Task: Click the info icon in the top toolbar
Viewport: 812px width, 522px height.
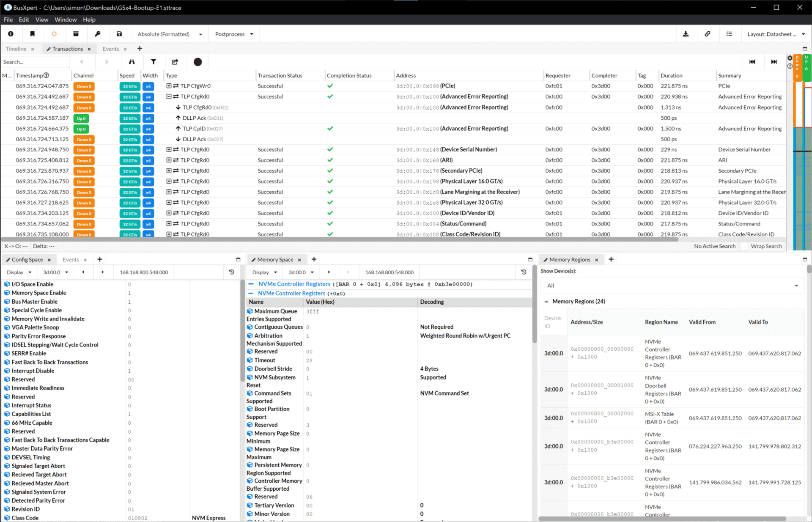Action: coord(11,34)
